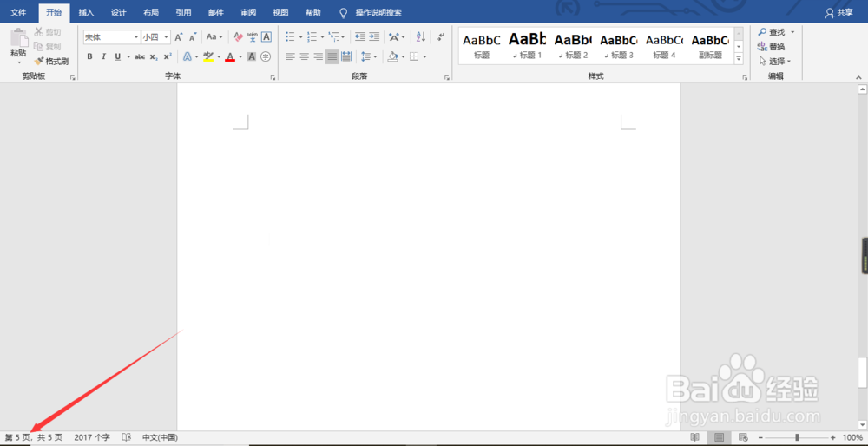The height and width of the screenshot is (446, 868).
Task: Click the borders grid icon
Action: (x=414, y=56)
